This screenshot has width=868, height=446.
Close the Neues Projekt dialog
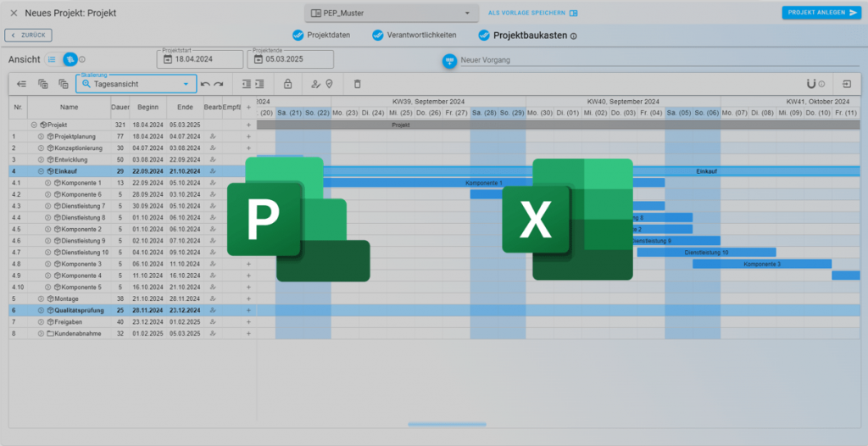tap(14, 13)
